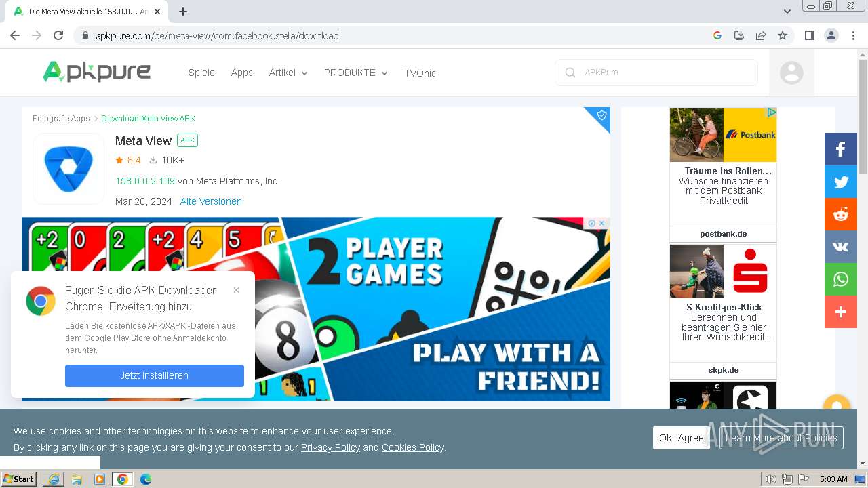The image size is (868, 488).
Task: Open the Alte Versionen link
Action: click(211, 201)
